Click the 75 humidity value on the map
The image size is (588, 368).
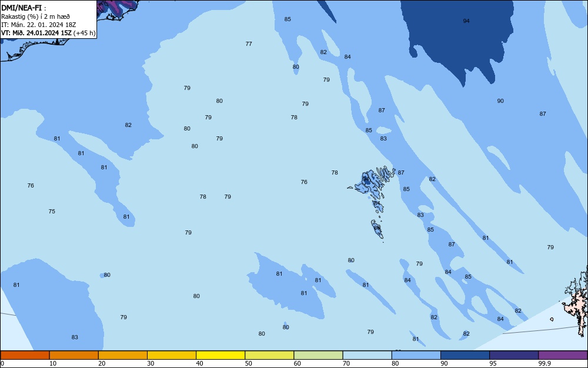pyautogui.click(x=52, y=212)
